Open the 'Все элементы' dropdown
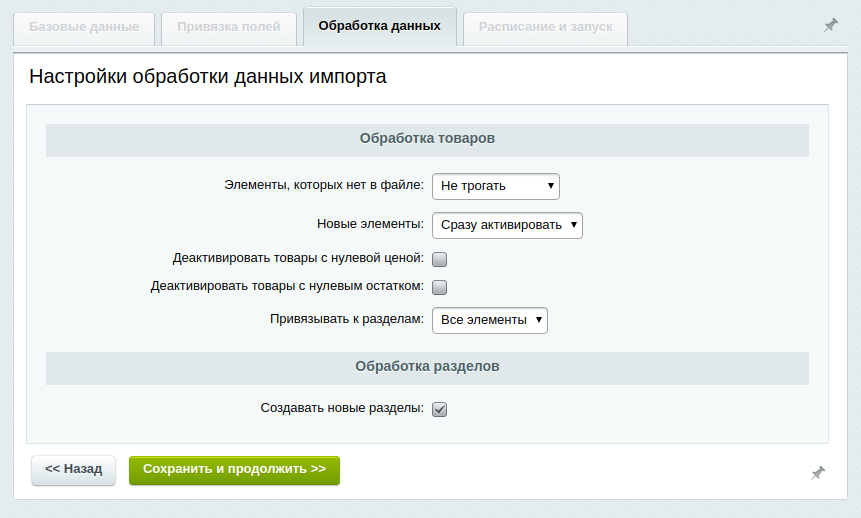 point(489,320)
